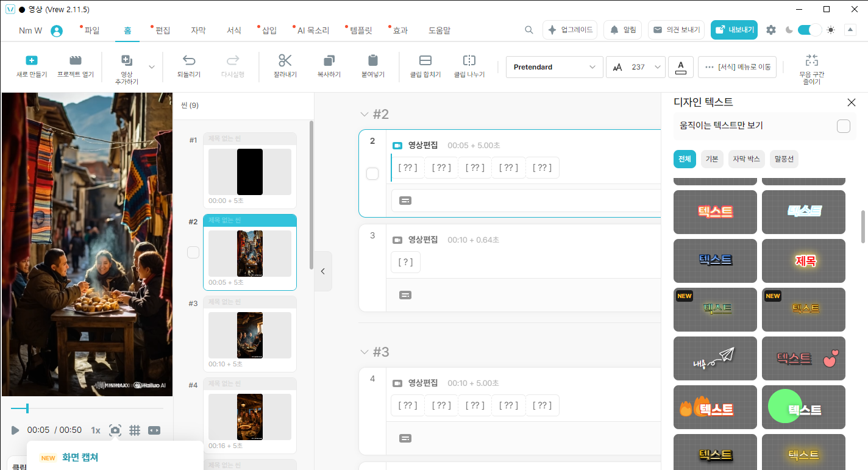Image resolution: width=868 pixels, height=470 pixels.
Task: Merge clips with 클립 합치기 icon
Action: (425, 60)
